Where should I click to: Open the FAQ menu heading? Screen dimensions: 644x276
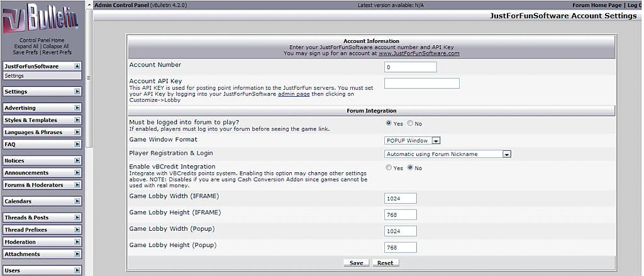coord(10,145)
